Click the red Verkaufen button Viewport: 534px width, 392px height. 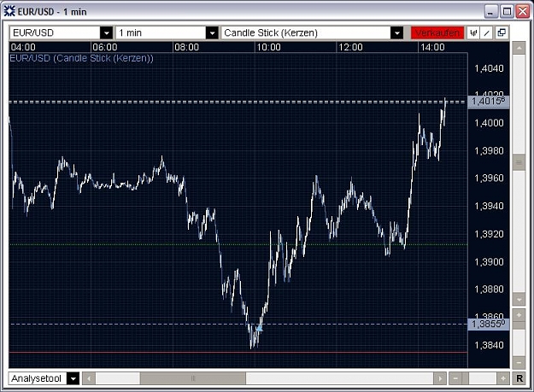click(x=437, y=33)
